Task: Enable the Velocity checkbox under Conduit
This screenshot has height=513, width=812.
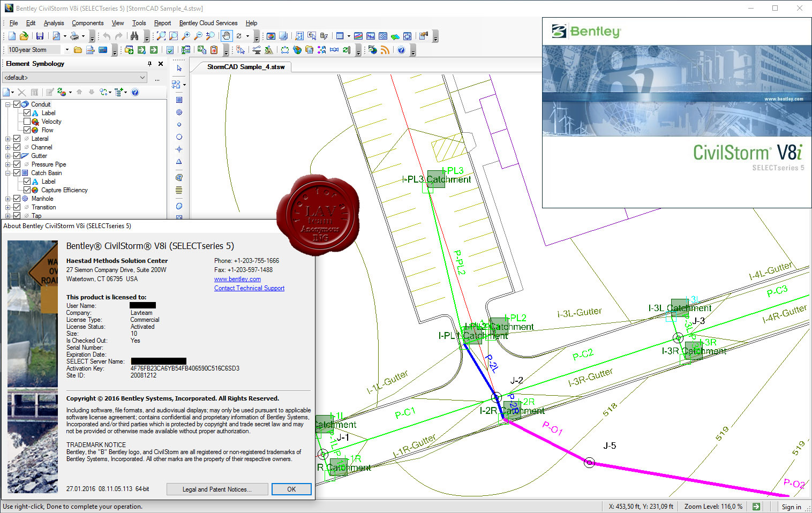Action: (x=27, y=122)
